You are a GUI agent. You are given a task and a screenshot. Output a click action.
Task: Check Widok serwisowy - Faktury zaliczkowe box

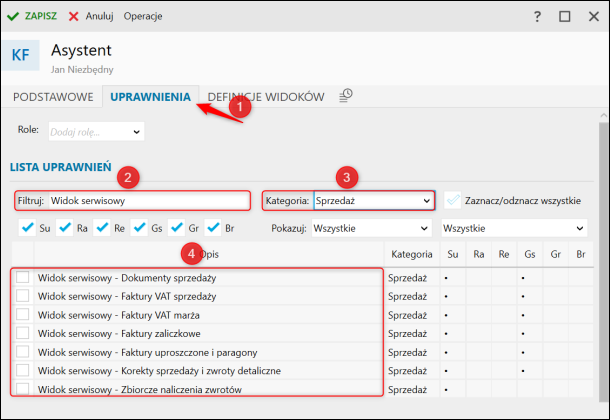(x=23, y=333)
